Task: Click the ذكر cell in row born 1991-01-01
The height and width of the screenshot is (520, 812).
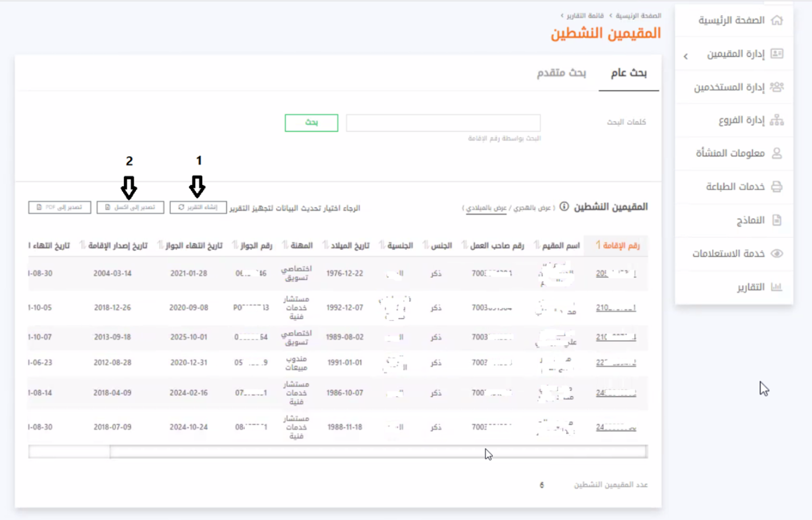Action: pos(436,363)
